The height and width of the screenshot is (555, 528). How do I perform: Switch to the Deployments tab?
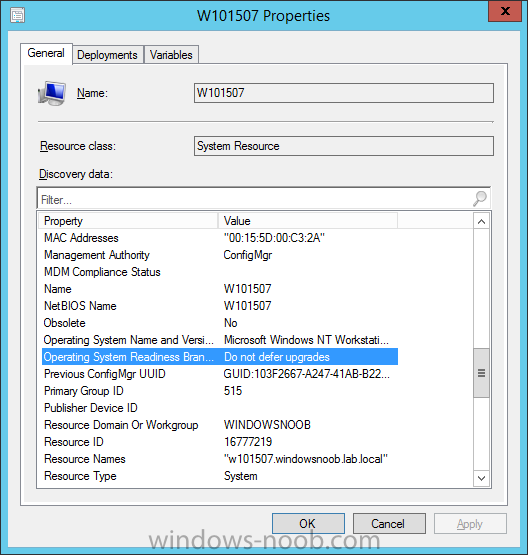pyautogui.click(x=107, y=55)
